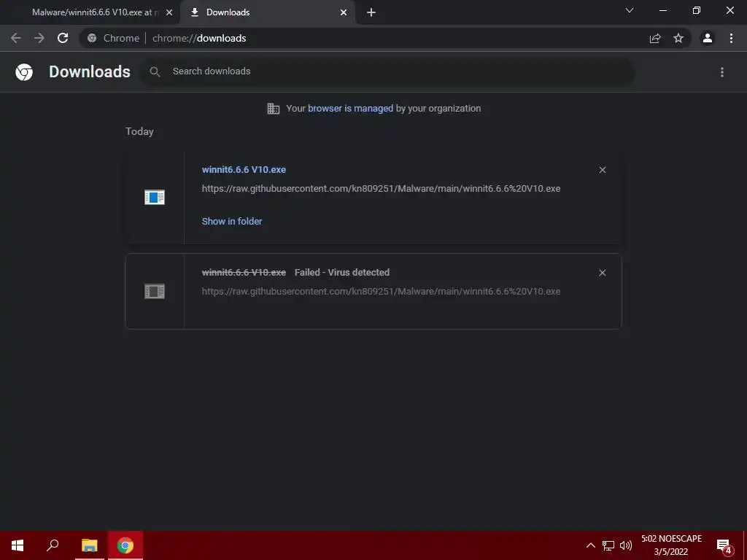The height and width of the screenshot is (560, 747).
Task: Close the Malware/winnit6.6.6 V10.exe tab
Action: pyautogui.click(x=169, y=12)
